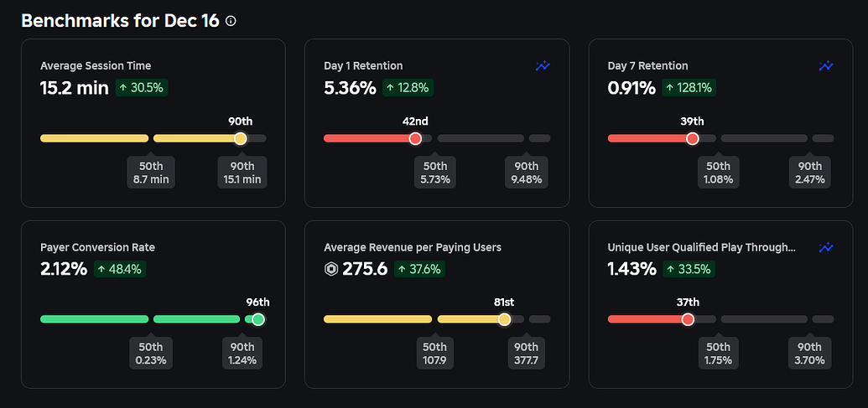This screenshot has height=408, width=868.
Task: Open the Payer Conversion Rate card title
Action: click(97, 247)
